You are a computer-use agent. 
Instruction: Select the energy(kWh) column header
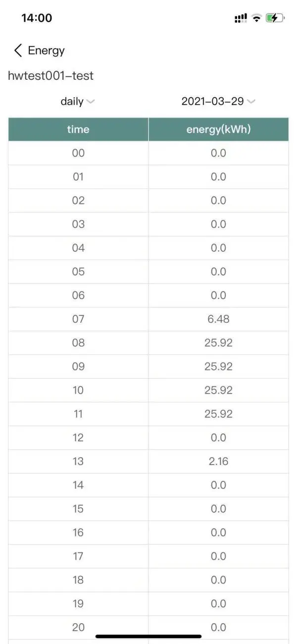coord(218,129)
